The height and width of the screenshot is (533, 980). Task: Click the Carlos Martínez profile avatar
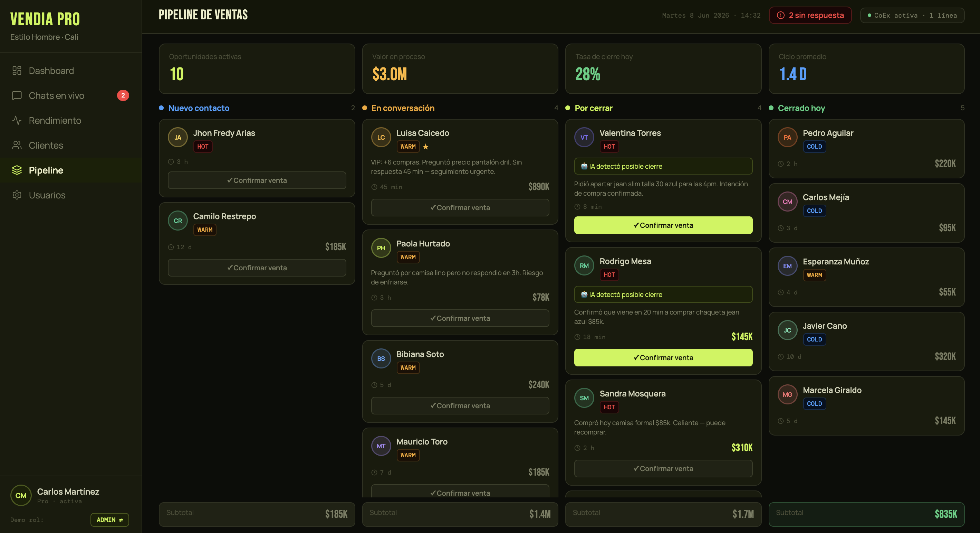[x=21, y=495]
